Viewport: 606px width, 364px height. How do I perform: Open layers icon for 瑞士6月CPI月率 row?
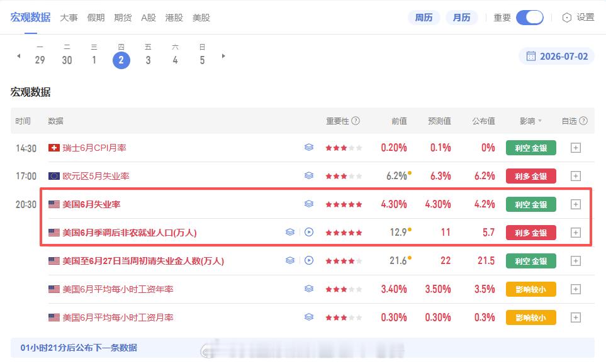tap(308, 148)
